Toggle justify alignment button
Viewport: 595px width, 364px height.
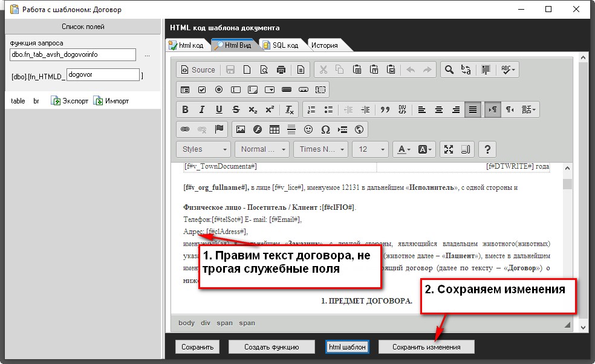point(473,109)
